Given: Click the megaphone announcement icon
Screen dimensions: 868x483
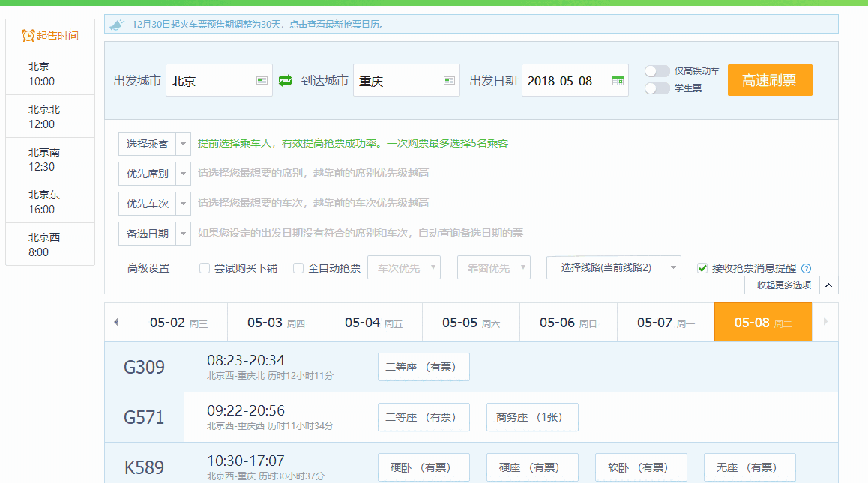Looking at the screenshot, I should pos(117,25).
